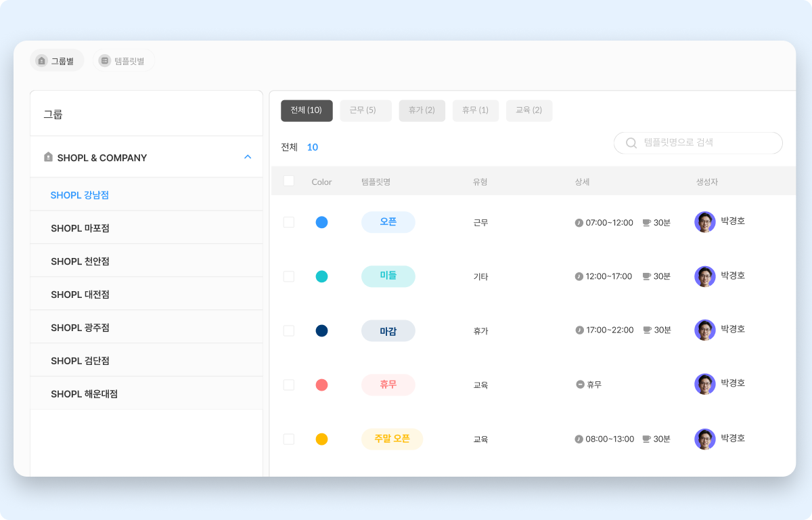Check the box for the 휴무 template
Viewport: 812px width, 520px height.
coord(289,385)
